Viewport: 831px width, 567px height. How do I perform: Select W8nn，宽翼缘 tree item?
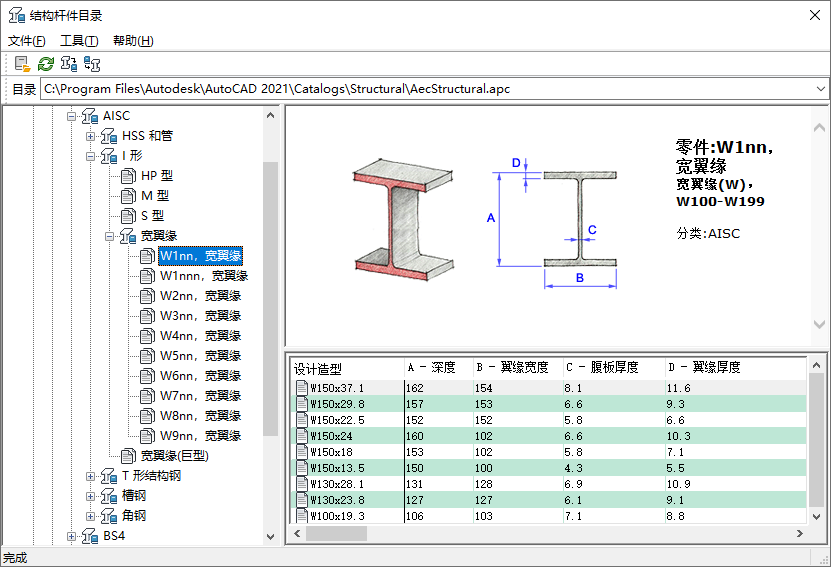click(x=200, y=416)
